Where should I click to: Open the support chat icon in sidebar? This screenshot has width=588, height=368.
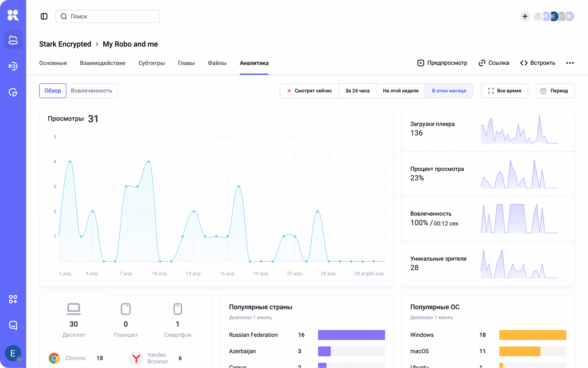point(13,325)
